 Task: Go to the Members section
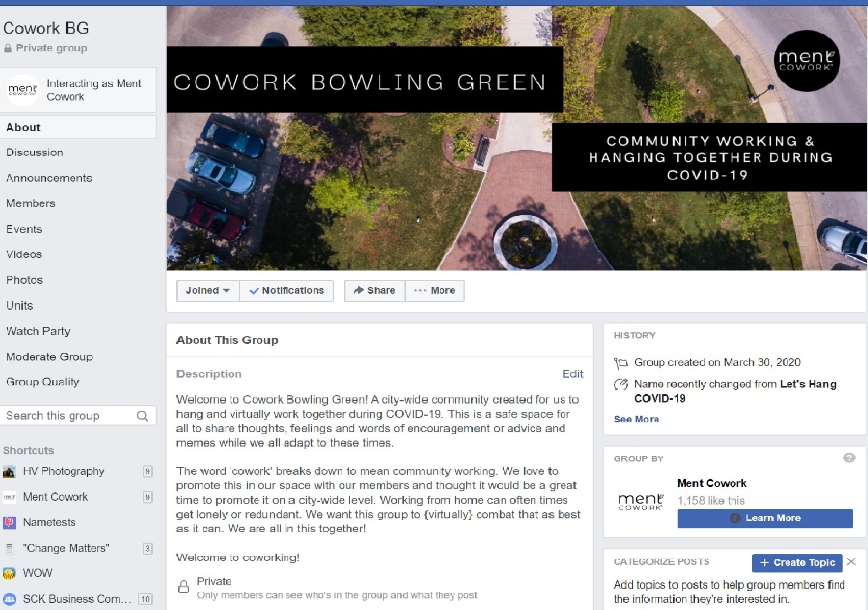click(31, 204)
